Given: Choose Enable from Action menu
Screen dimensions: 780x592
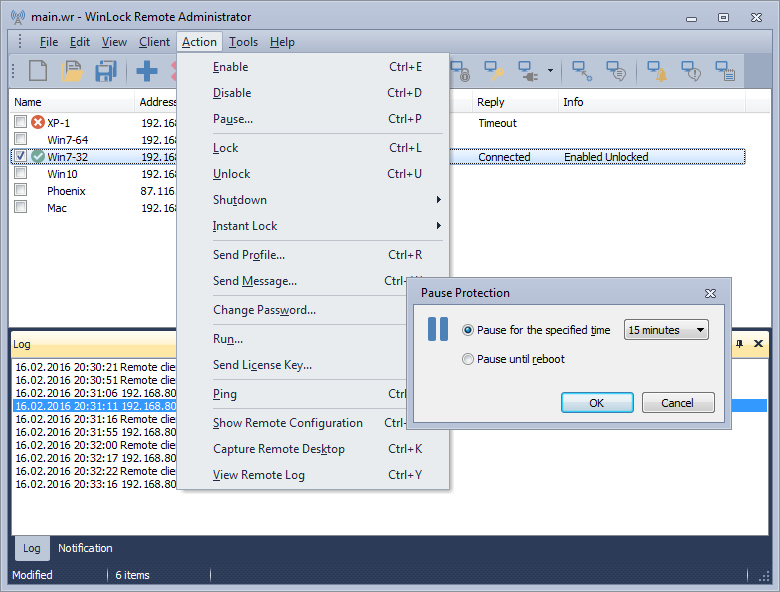Looking at the screenshot, I should pyautogui.click(x=313, y=67).
